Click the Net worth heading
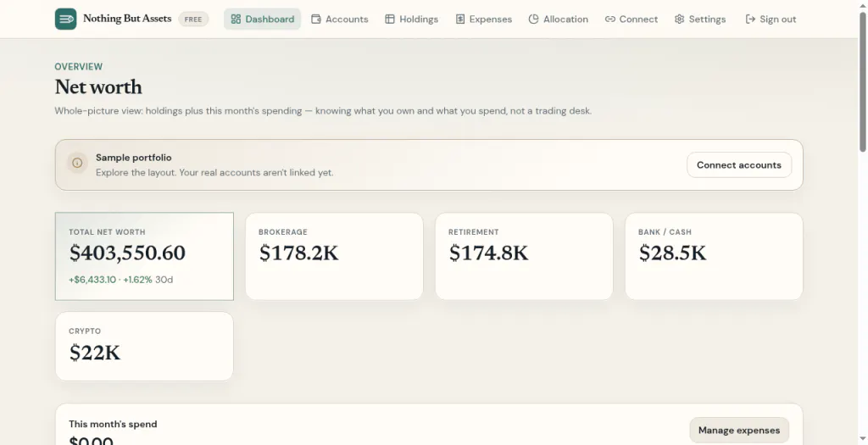 click(98, 87)
